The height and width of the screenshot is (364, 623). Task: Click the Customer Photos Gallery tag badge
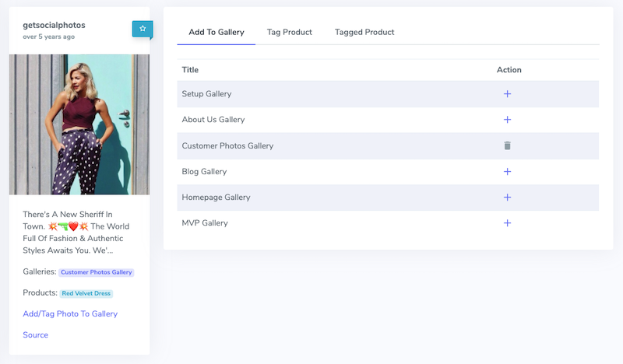97,272
